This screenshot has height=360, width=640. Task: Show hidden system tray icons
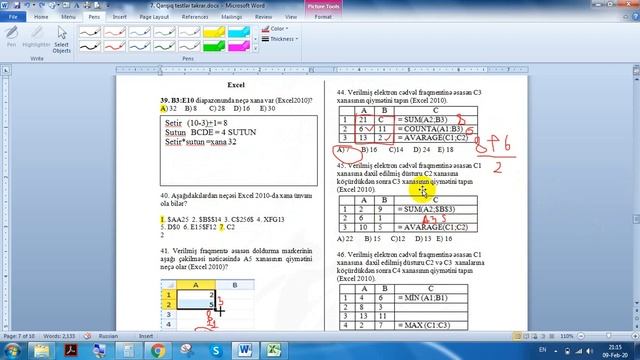pyautogui.click(x=556, y=351)
